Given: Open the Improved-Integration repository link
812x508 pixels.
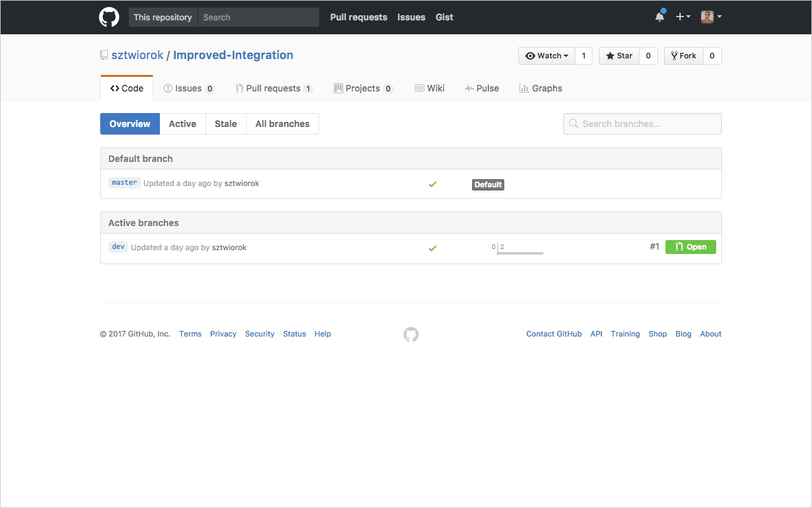Looking at the screenshot, I should 233,55.
